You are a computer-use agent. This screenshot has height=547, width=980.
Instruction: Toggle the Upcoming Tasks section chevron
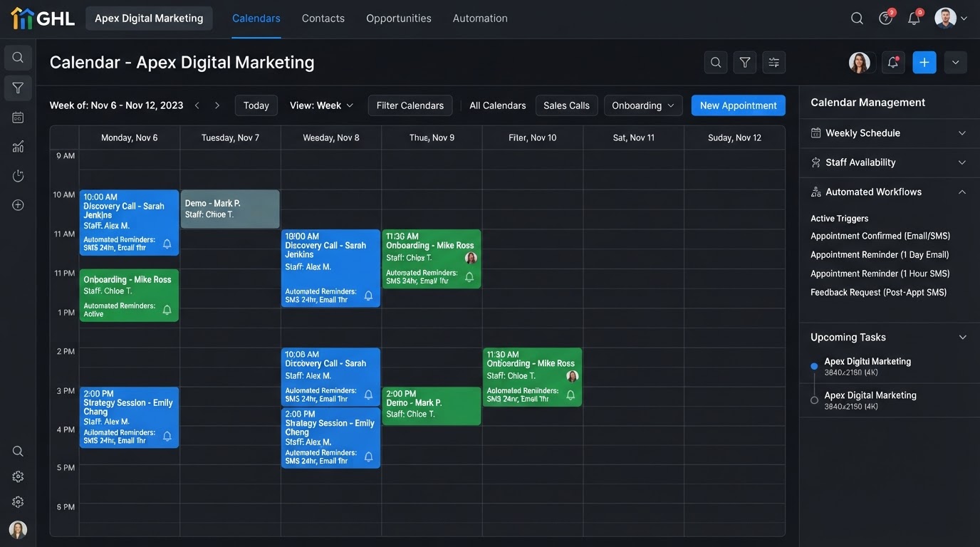click(962, 338)
